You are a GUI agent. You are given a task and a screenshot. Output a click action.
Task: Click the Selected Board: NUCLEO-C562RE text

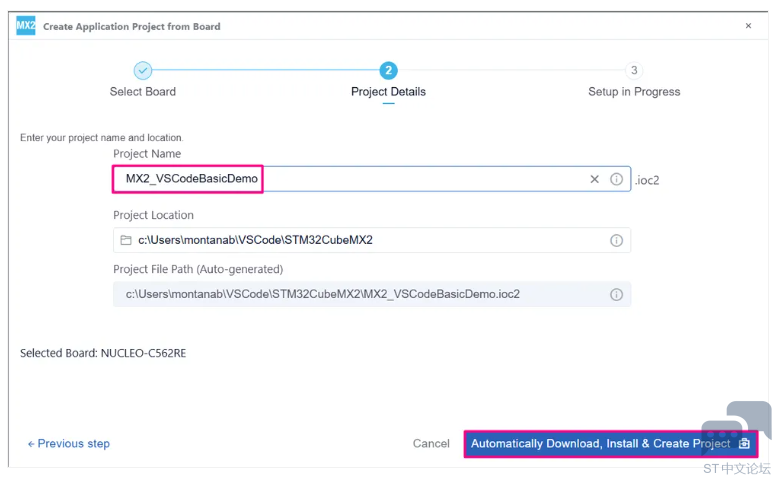[103, 354]
